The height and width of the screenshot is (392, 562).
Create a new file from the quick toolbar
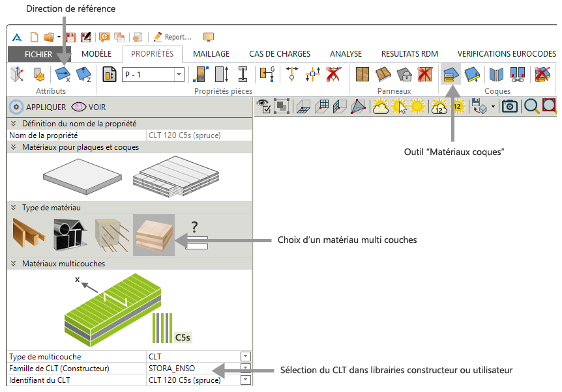pyautogui.click(x=34, y=37)
